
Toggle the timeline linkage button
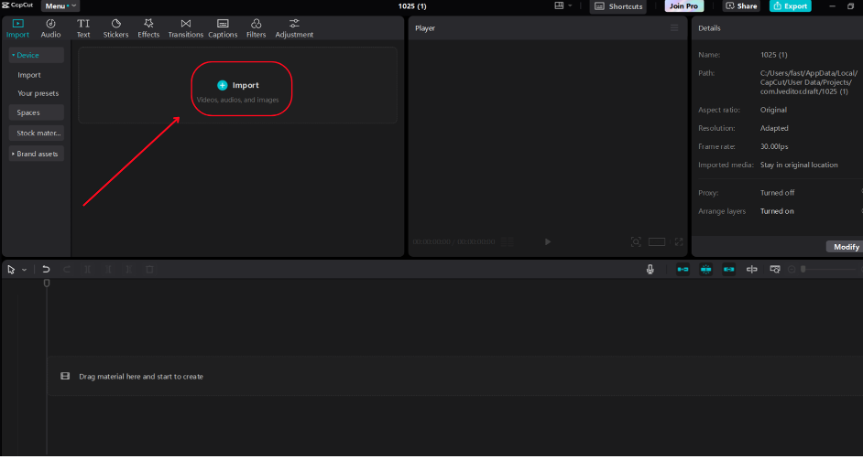729,269
